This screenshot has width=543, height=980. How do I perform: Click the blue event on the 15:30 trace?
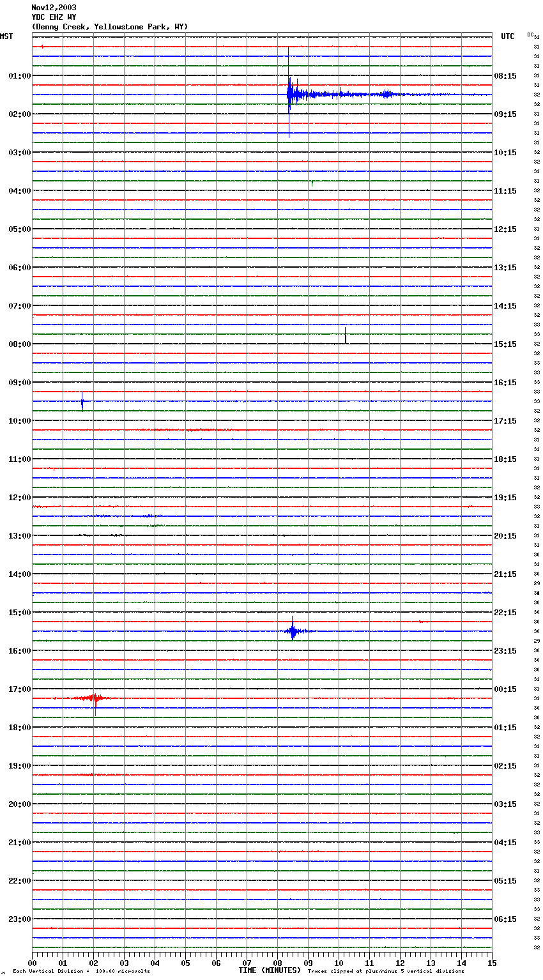[293, 631]
